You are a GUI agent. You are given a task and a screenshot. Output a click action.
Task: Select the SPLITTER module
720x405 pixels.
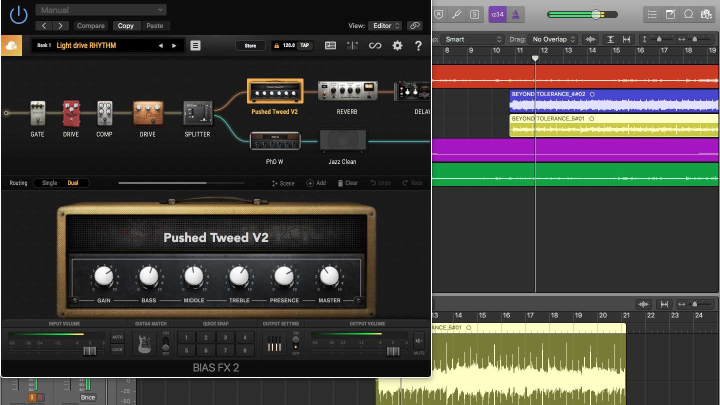click(198, 113)
